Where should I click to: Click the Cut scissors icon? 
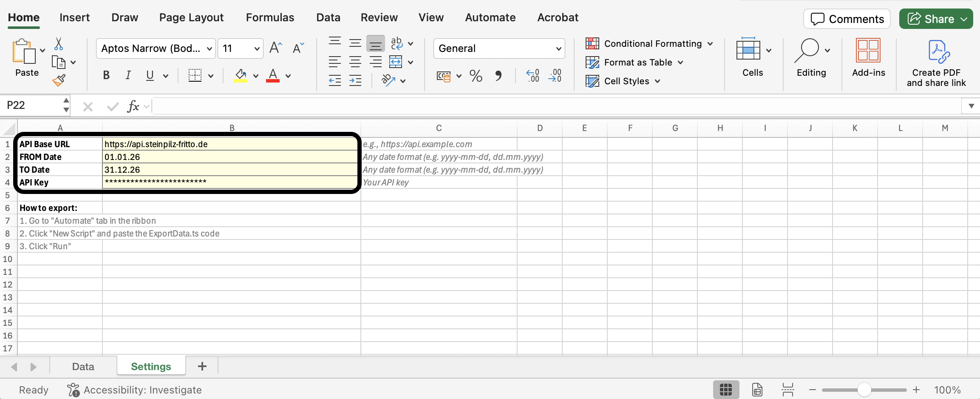pos(59,44)
